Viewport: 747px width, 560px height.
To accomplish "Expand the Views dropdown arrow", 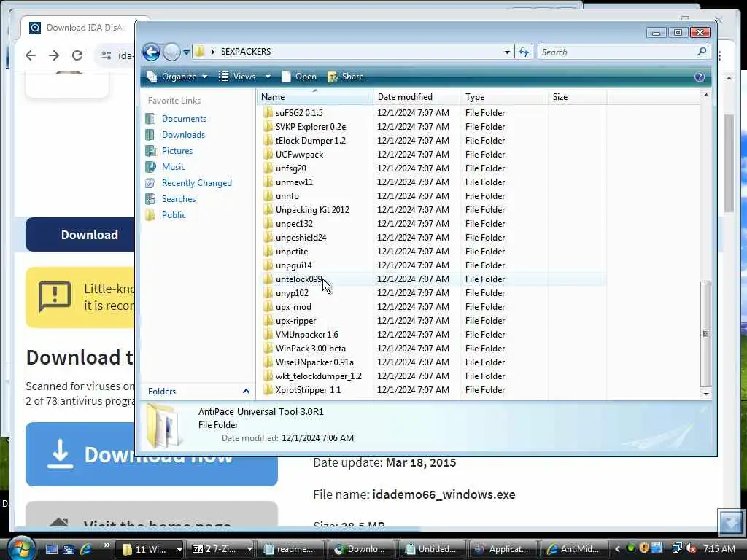I will point(268,76).
